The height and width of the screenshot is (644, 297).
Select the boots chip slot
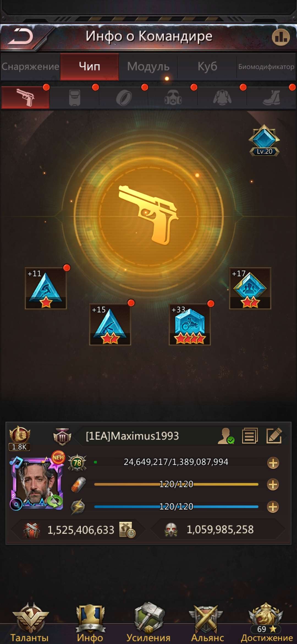pyautogui.click(x=271, y=98)
